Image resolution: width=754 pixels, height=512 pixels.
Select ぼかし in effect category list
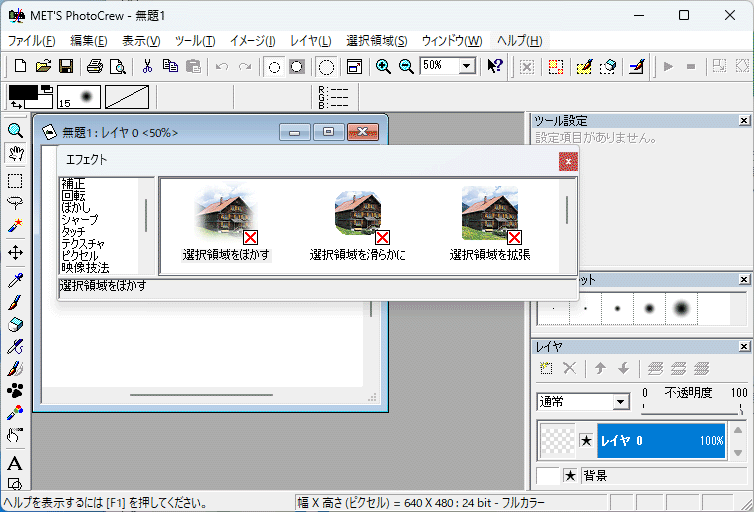tap(76, 207)
